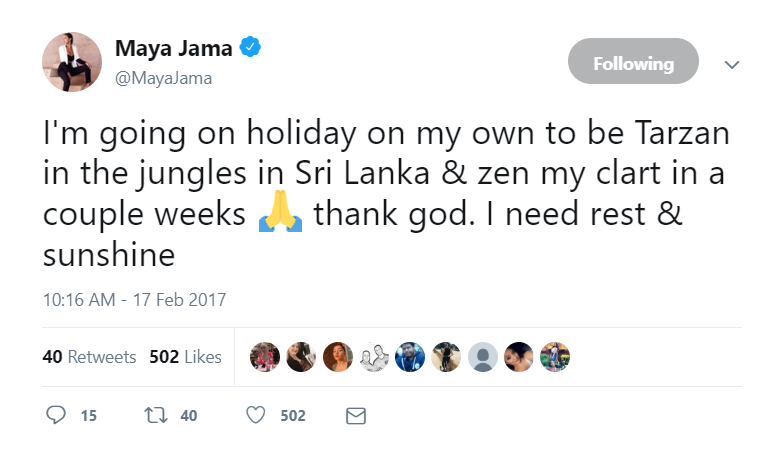
Task: Toggle the Following button
Action: click(633, 61)
